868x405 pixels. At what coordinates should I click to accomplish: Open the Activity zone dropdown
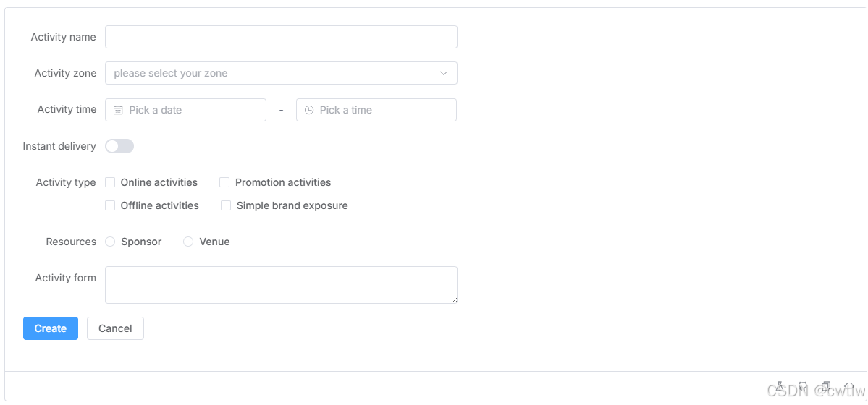point(281,73)
